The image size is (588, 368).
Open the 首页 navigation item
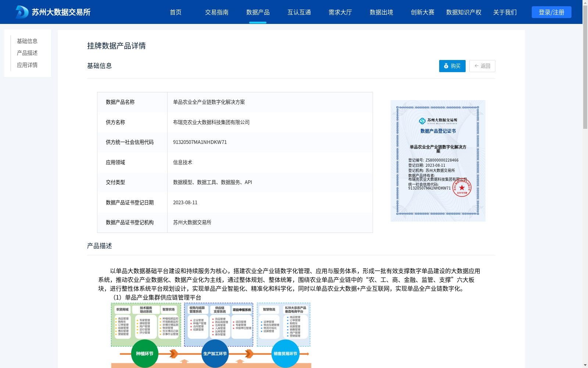(x=176, y=12)
